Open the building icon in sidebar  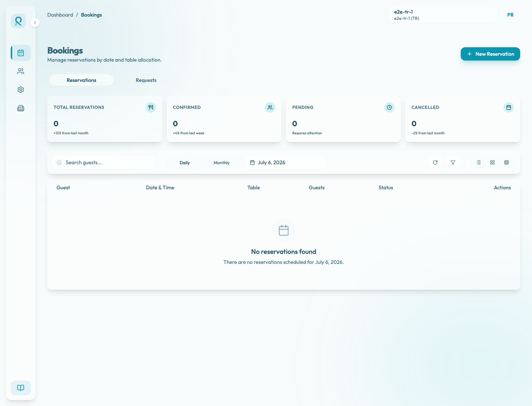coord(21,108)
